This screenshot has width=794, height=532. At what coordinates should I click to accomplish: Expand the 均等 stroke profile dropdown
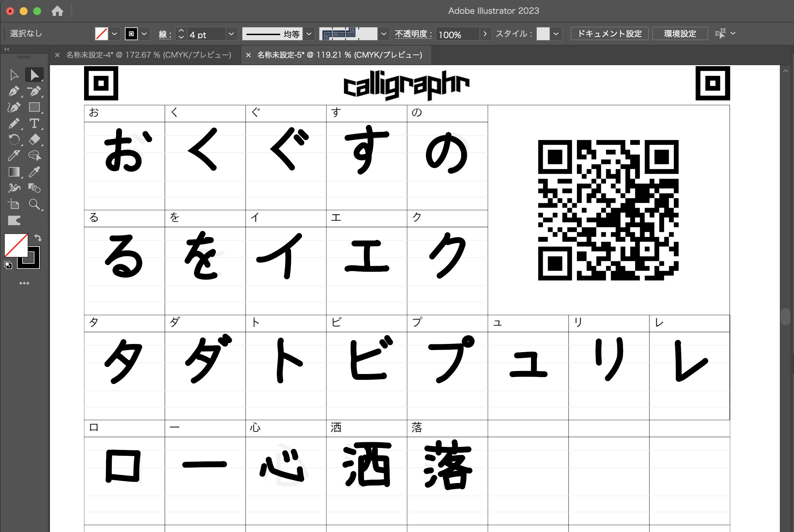tap(309, 34)
